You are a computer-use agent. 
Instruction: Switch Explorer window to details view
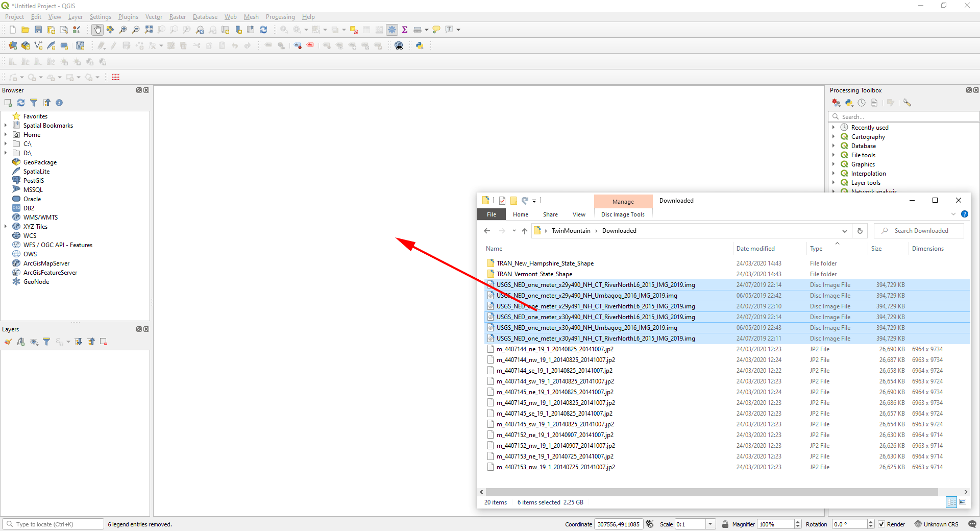pyautogui.click(x=952, y=502)
